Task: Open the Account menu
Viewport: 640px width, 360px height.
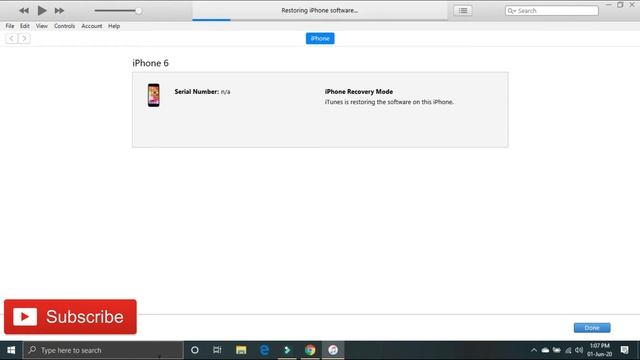Action: point(91,26)
